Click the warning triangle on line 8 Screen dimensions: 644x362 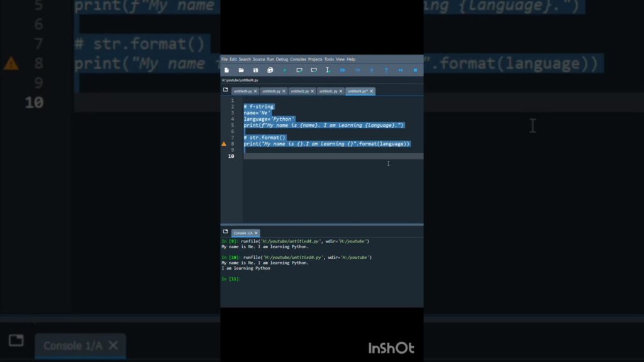223,143
